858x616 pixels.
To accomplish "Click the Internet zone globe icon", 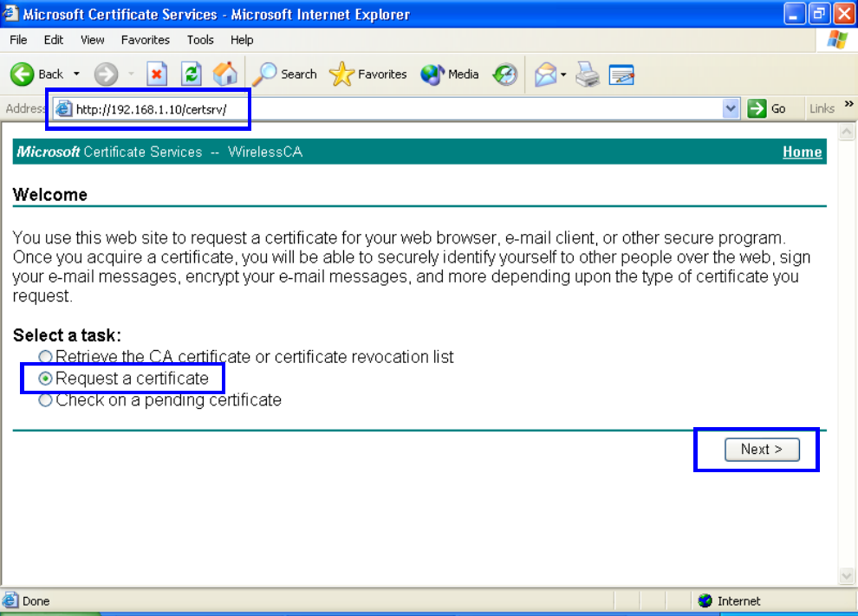I will (705, 600).
